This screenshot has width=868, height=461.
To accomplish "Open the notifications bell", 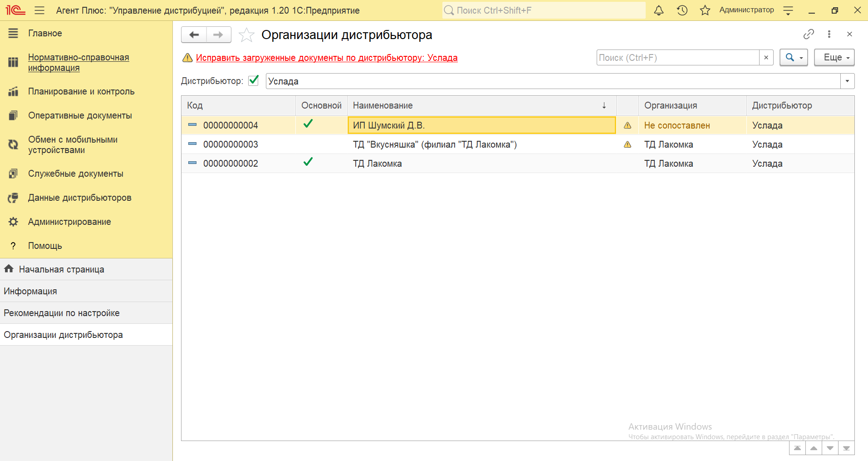I will tap(658, 10).
